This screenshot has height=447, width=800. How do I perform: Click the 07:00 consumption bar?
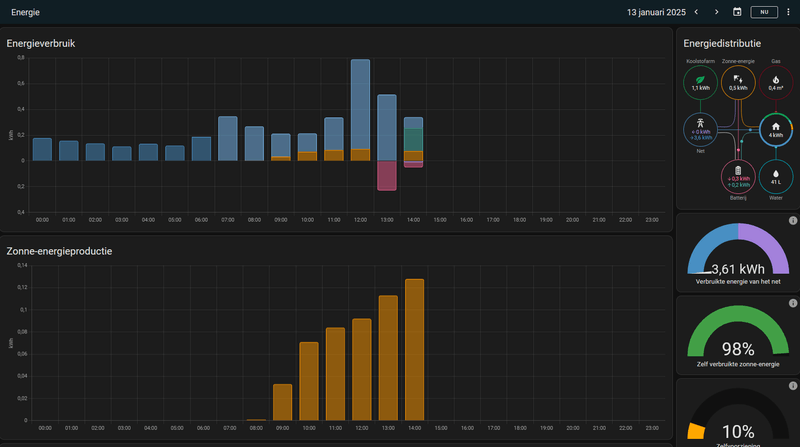(228, 138)
